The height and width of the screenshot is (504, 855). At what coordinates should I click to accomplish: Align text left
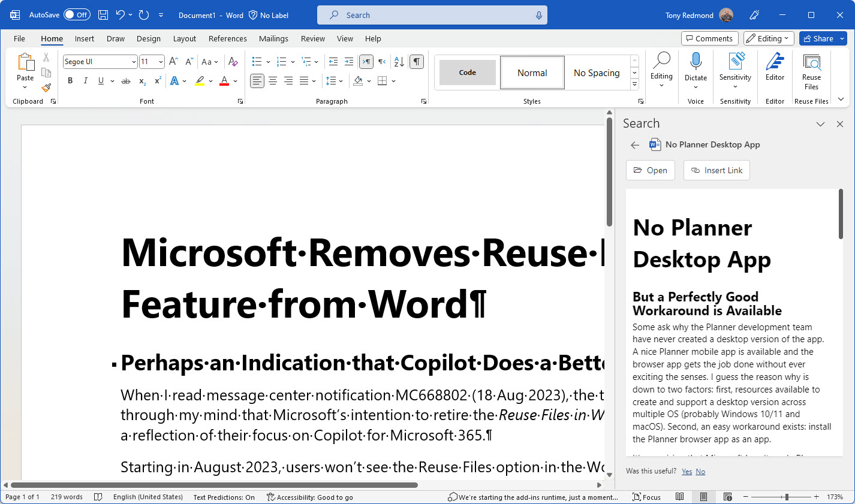[257, 80]
